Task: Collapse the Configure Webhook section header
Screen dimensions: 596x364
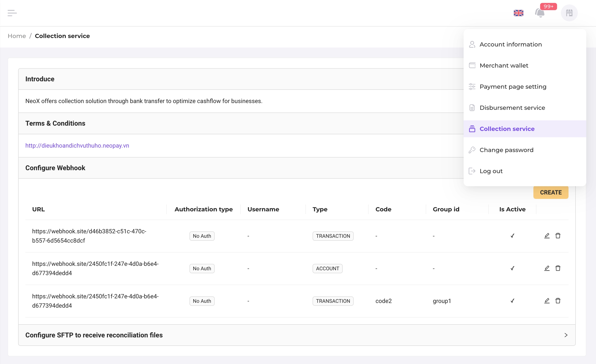Action: pos(55,168)
